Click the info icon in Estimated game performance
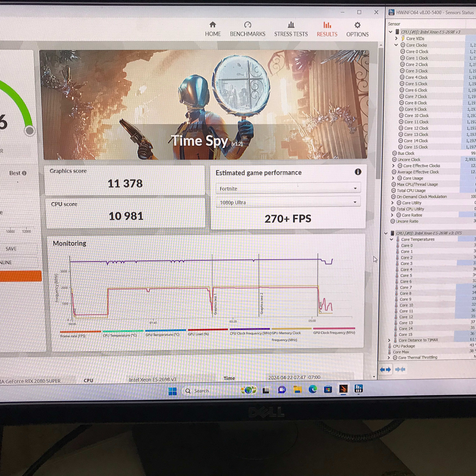This screenshot has width=476, height=476. [x=358, y=172]
